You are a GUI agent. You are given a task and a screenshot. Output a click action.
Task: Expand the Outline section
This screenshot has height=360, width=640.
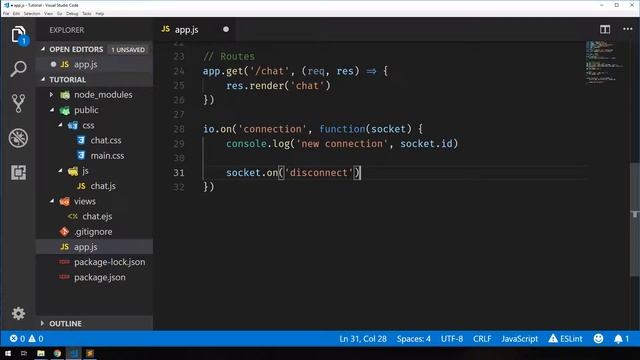coord(42,323)
